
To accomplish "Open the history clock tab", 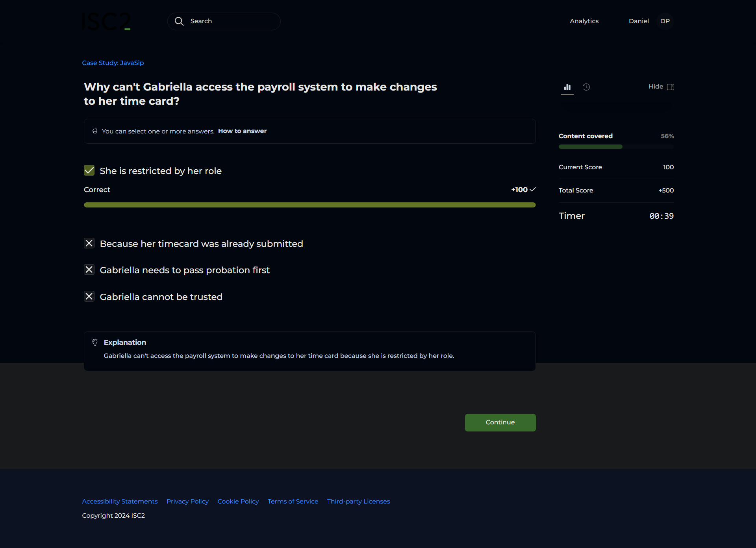I will [586, 87].
